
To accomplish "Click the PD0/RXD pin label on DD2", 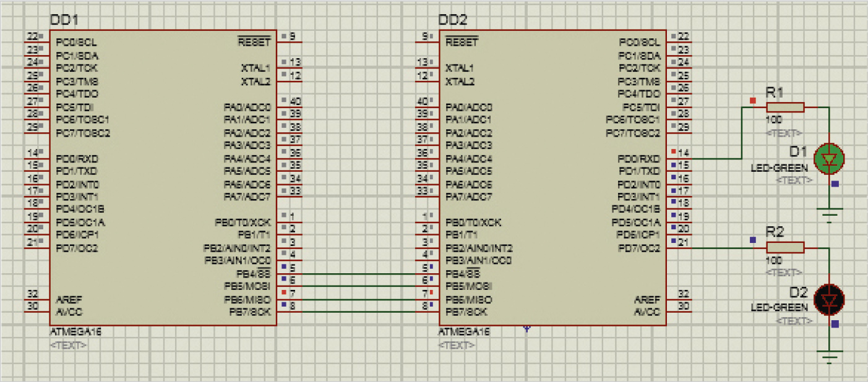I will pos(639,159).
